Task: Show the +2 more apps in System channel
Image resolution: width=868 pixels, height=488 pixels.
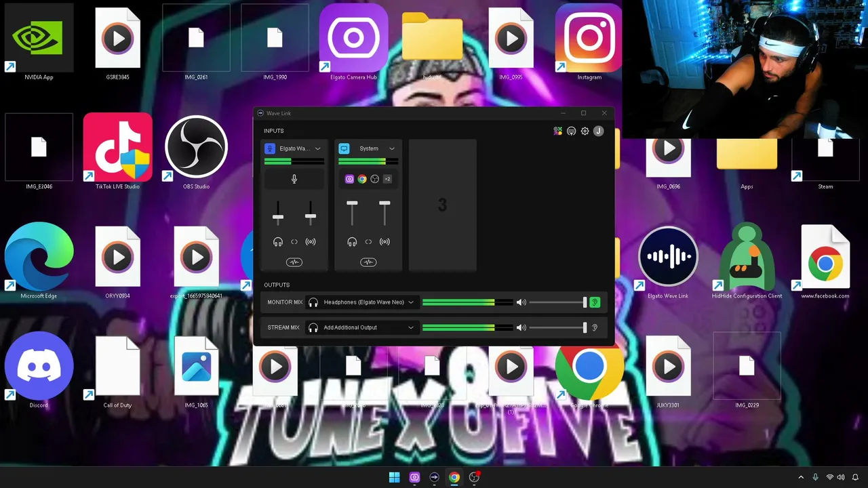Action: [387, 179]
